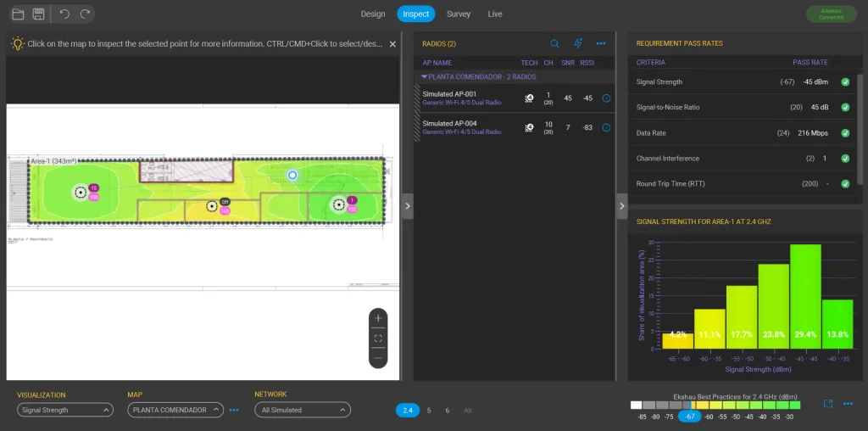This screenshot has height=431, width=868.
Task: Select the access point on channel 10
Action: (81, 193)
